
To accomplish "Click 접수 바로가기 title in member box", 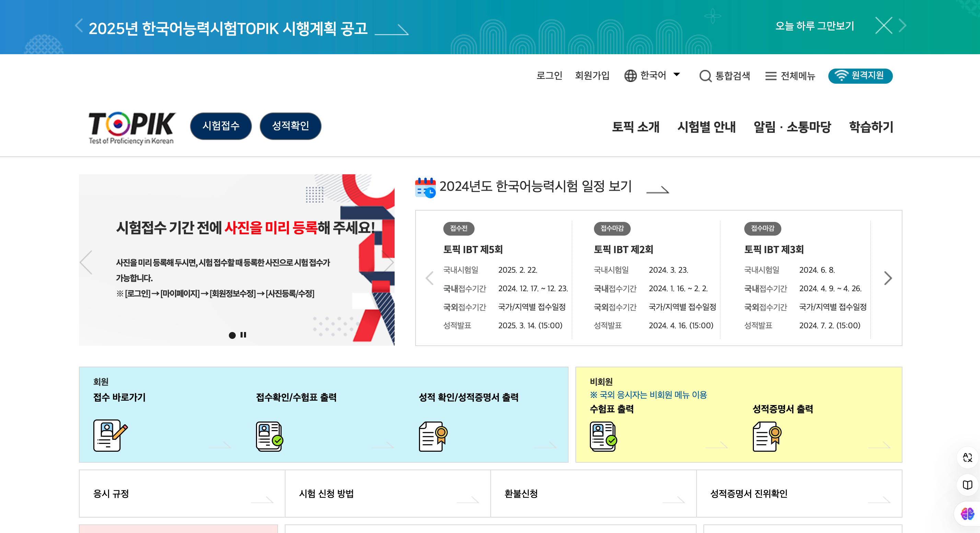I will point(119,397).
